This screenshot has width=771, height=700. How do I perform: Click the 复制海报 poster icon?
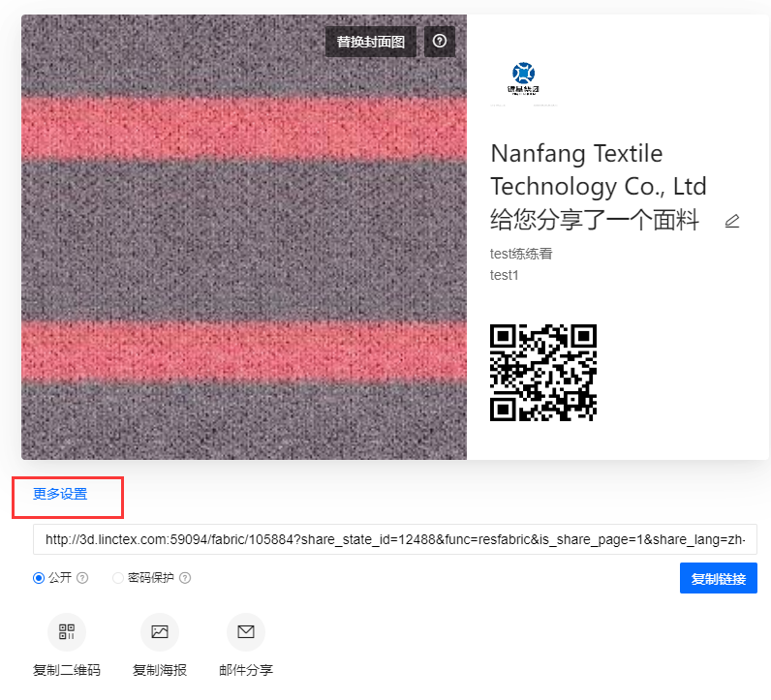pyautogui.click(x=160, y=632)
